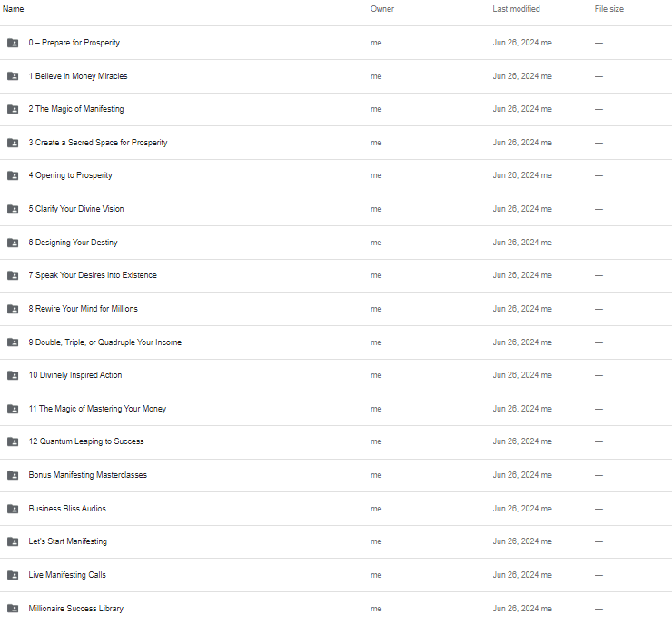Select folder icon next to The Magic of Manifesting
The width and height of the screenshot is (672, 625).
click(13, 109)
